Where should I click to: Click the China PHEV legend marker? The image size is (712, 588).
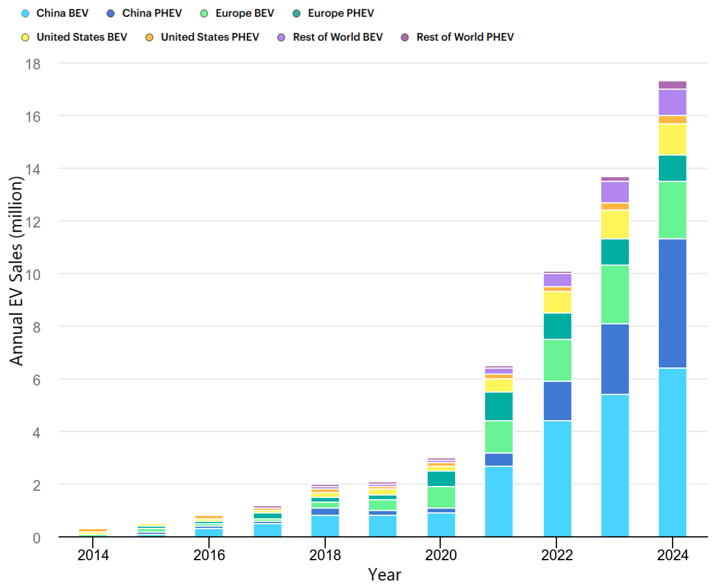110,14
